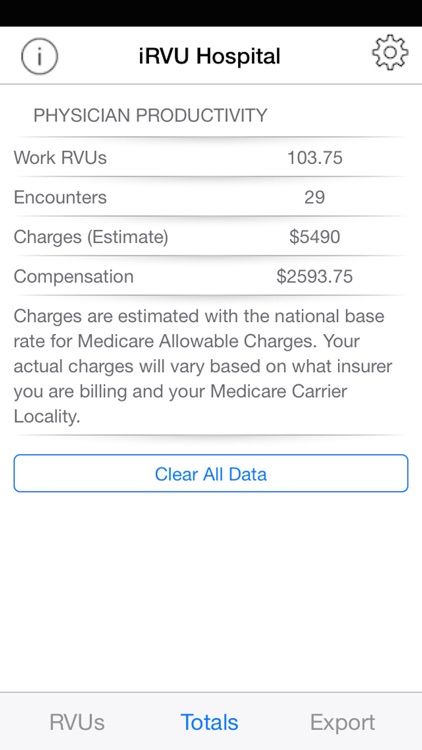Switch to the RVUs tab
Viewport: 422px width, 750px height.
(77, 722)
